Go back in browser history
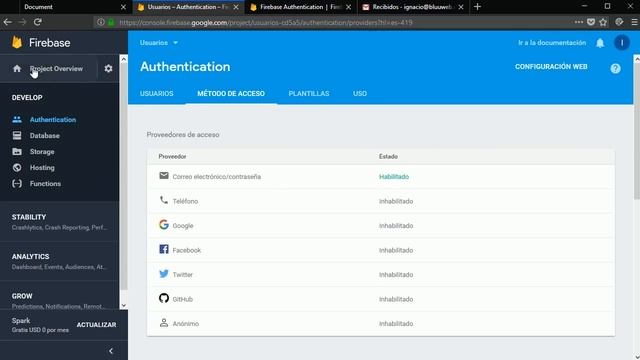640x360 pixels. [7, 22]
